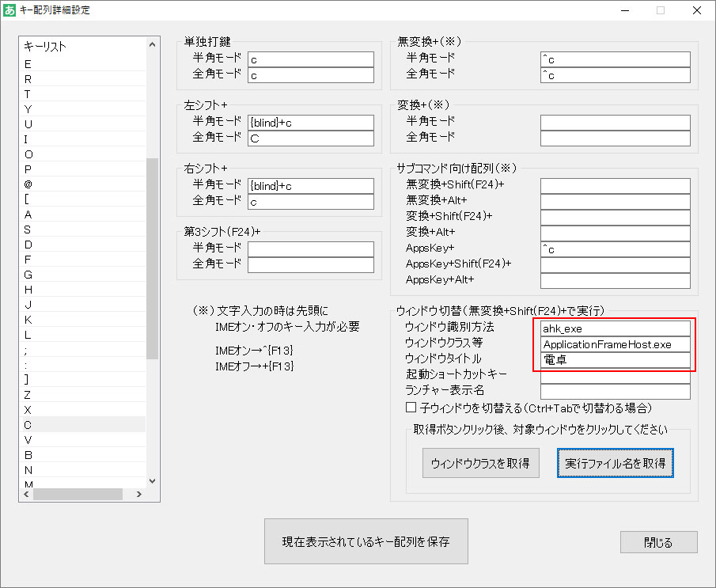Save layout with 現在表示されているキー配列を保存
Image resolution: width=716 pixels, height=588 pixels.
click(366, 542)
